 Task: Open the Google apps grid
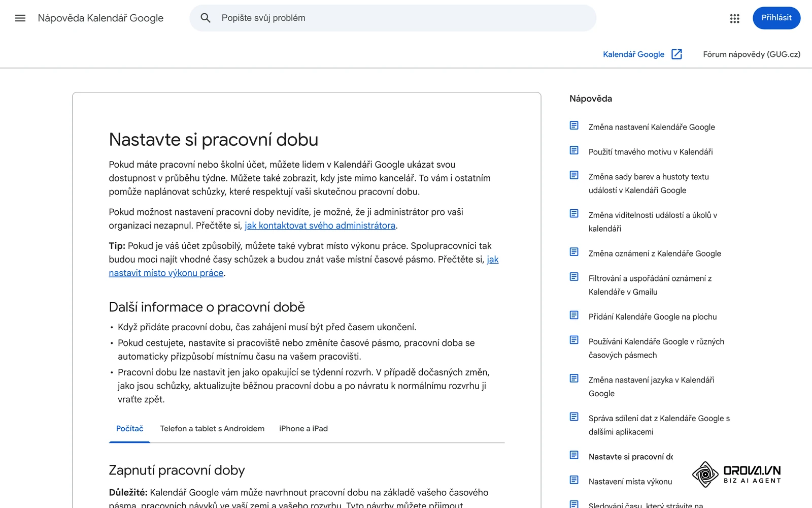(x=734, y=18)
